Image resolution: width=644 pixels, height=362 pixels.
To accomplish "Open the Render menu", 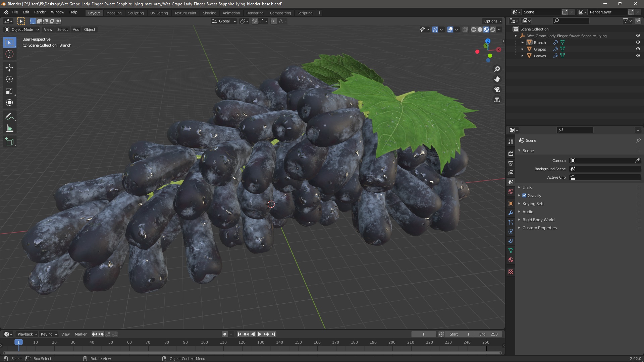I will (40, 12).
